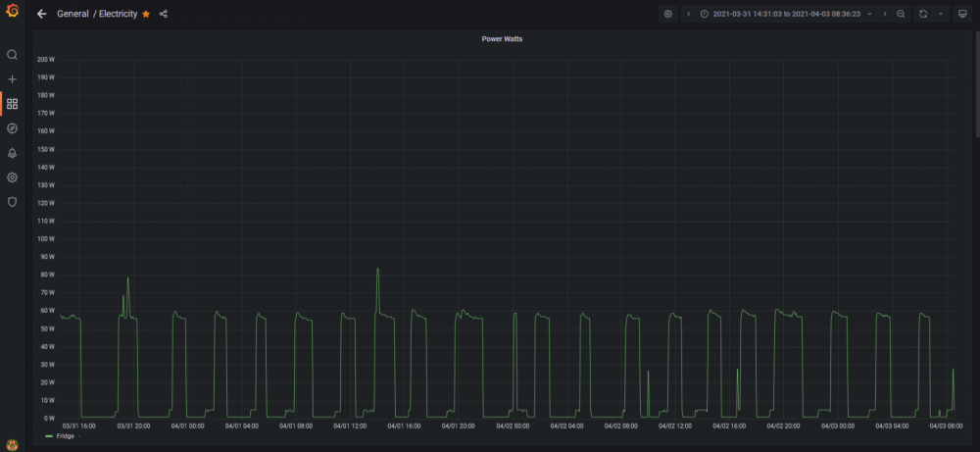Click the Create plus icon in sidebar
980x452 pixels.
tap(12, 79)
